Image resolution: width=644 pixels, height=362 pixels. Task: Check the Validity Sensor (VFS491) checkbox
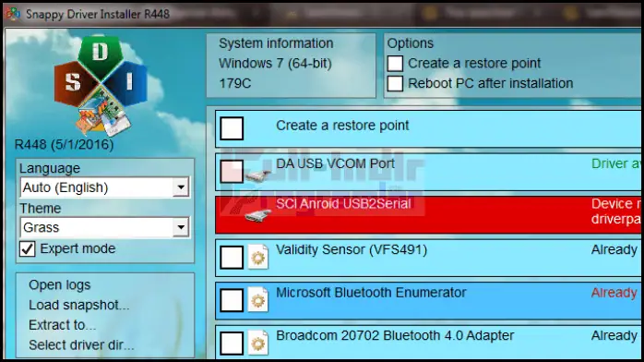coord(232,258)
